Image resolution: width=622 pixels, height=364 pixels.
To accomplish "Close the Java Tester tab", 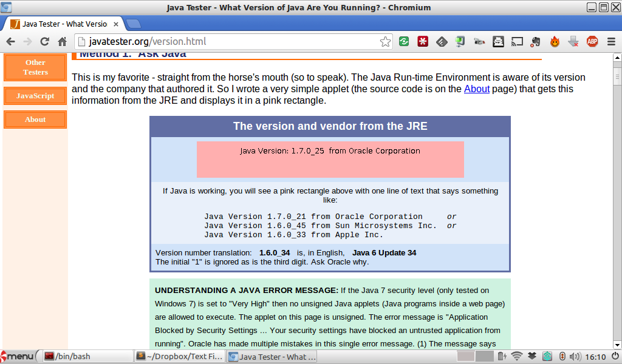I will pos(116,24).
